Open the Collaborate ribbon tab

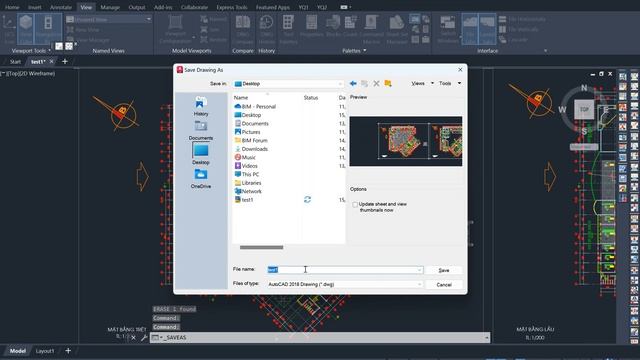[x=194, y=7]
